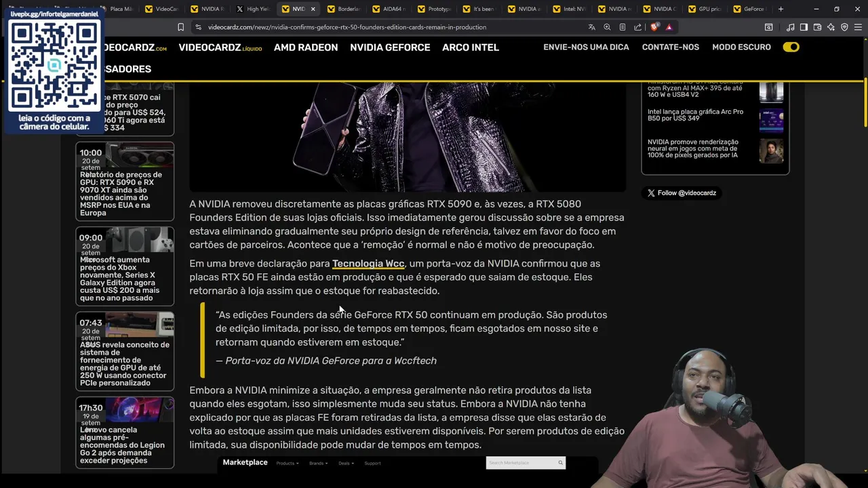
Task: Click the Arc Pro B50 article thumbnail
Action: point(771,121)
